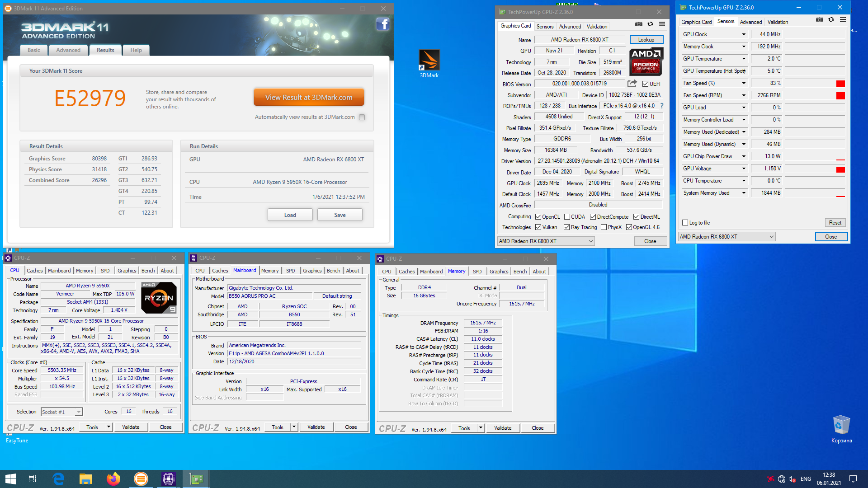This screenshot has height=488, width=868.
Task: Toggle the Vulkan checkbox
Action: [538, 227]
